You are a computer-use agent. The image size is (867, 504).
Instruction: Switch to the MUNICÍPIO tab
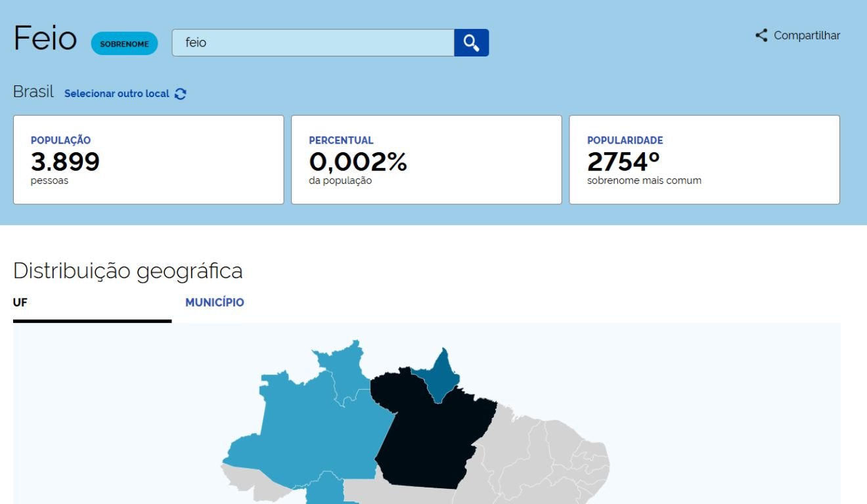coord(215,303)
